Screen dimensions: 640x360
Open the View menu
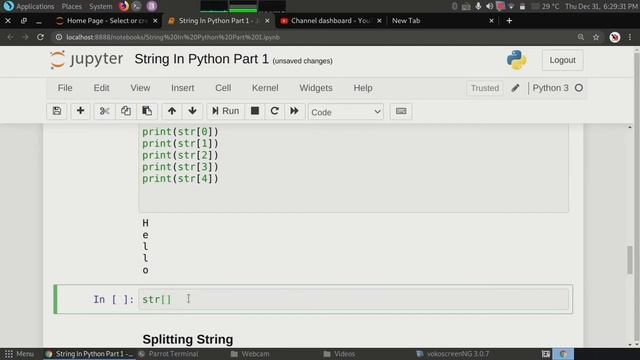click(x=140, y=88)
